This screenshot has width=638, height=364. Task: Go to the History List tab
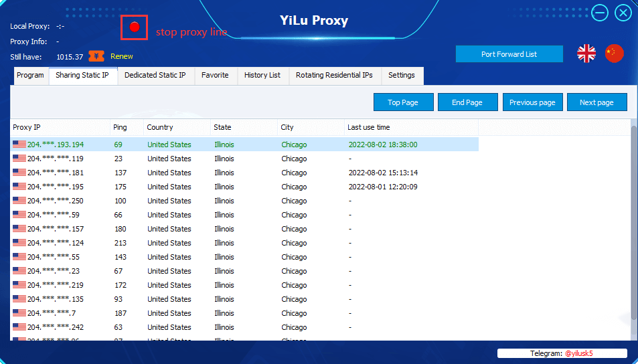click(x=262, y=76)
